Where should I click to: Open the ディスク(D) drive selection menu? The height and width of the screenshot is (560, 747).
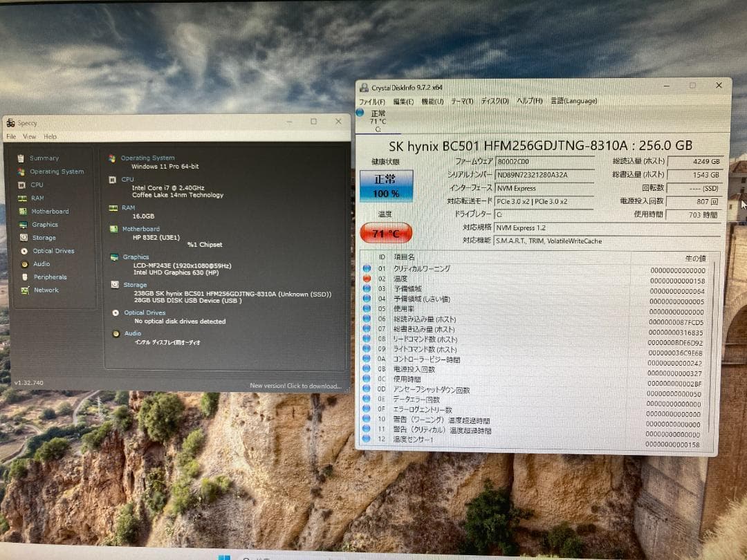tap(495, 101)
